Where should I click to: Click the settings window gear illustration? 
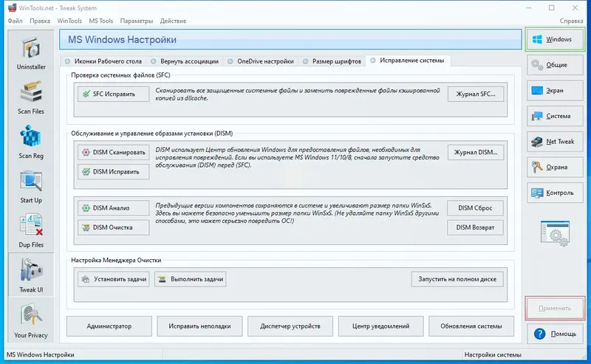click(555, 233)
